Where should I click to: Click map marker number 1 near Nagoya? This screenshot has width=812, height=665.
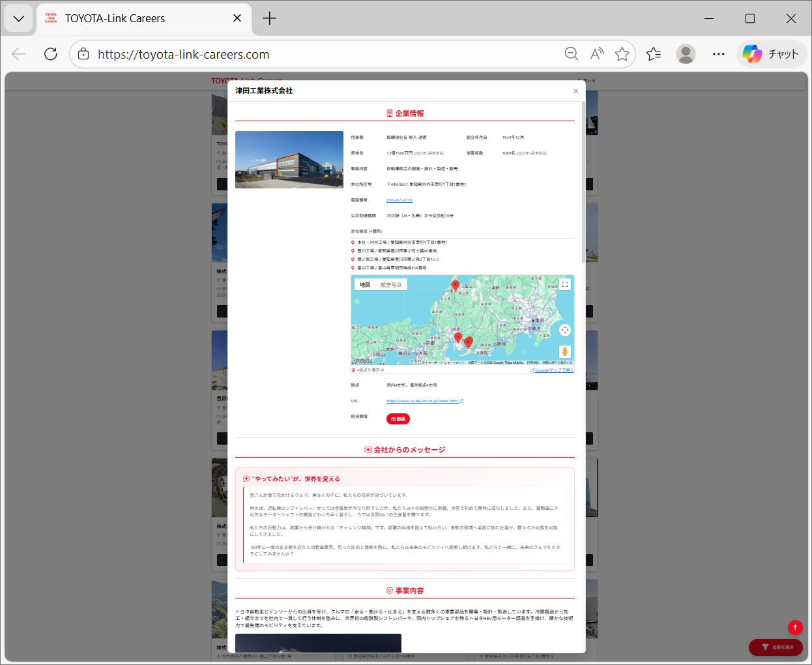[x=458, y=338]
